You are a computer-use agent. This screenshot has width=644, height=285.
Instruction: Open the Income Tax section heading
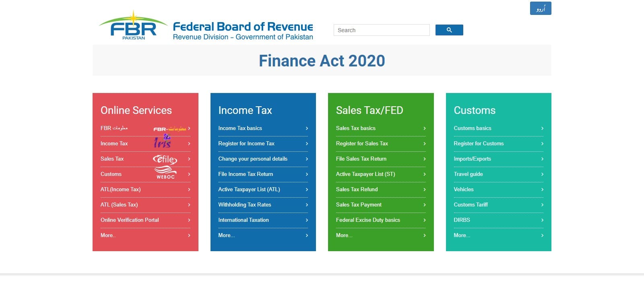245,110
